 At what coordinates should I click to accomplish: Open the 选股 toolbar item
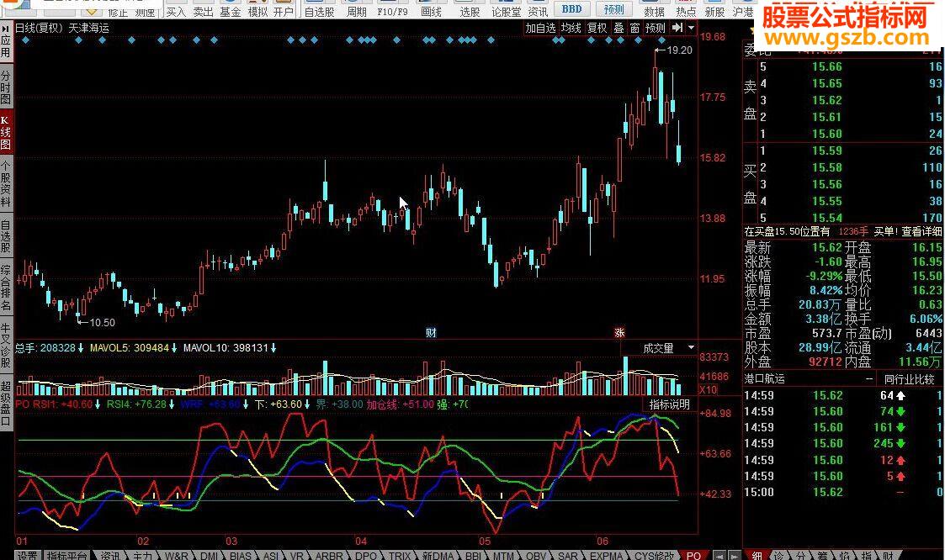[470, 12]
